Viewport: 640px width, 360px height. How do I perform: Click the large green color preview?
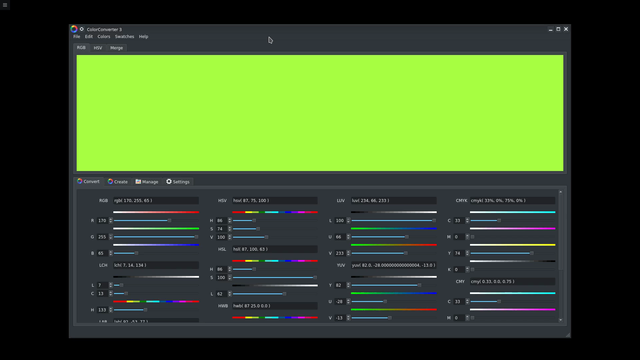click(x=320, y=113)
